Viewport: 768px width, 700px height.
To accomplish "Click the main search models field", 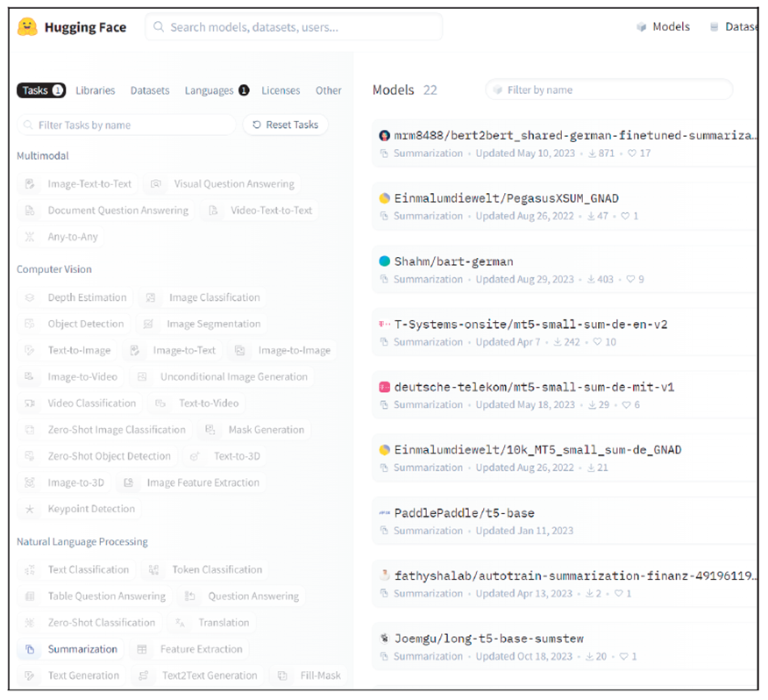I will (294, 27).
